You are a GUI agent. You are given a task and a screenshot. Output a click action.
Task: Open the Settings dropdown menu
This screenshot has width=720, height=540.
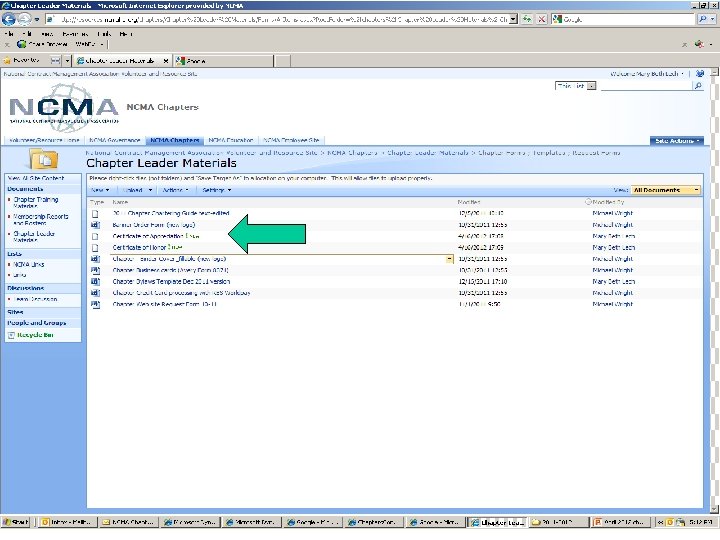pyautogui.click(x=217, y=190)
